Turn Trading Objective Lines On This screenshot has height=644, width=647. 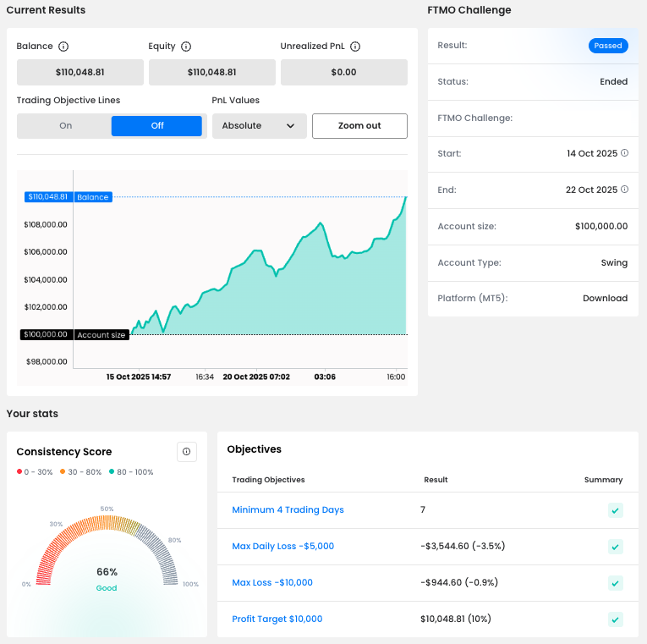(66, 126)
